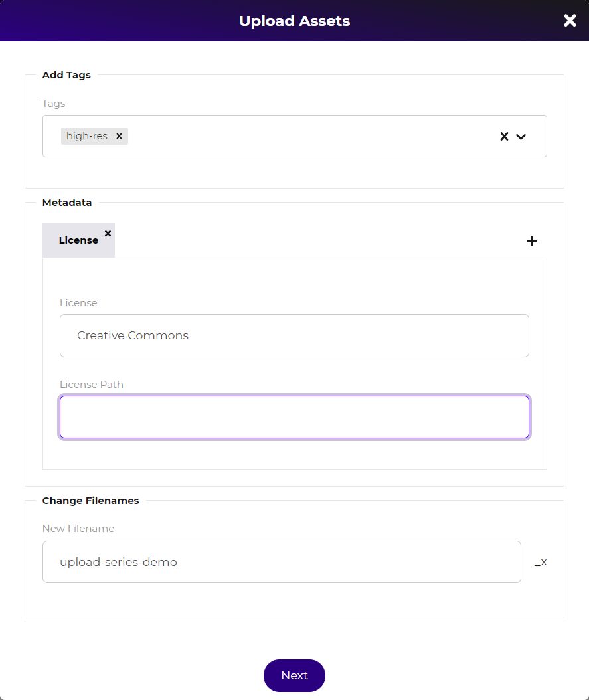Select the License metadata tab

tap(78, 240)
